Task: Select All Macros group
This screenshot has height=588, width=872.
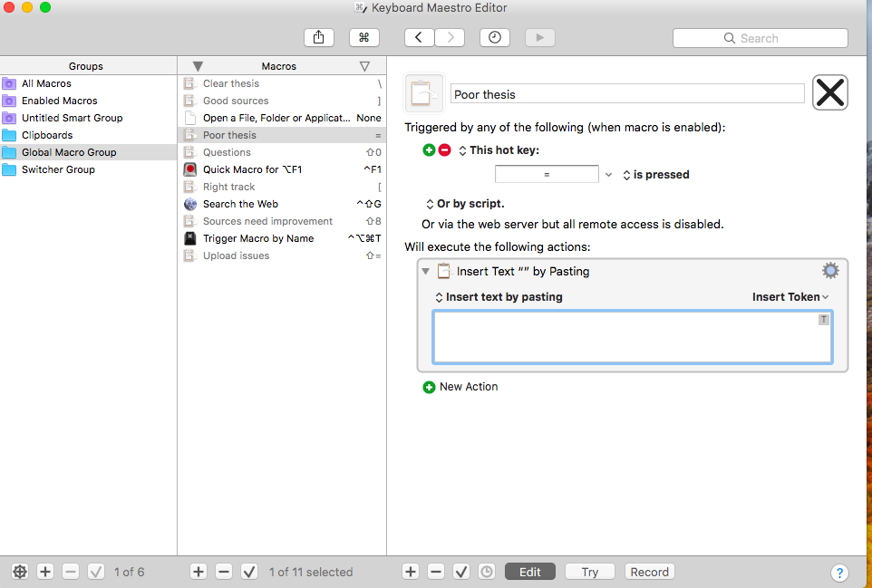Action: pyautogui.click(x=89, y=83)
